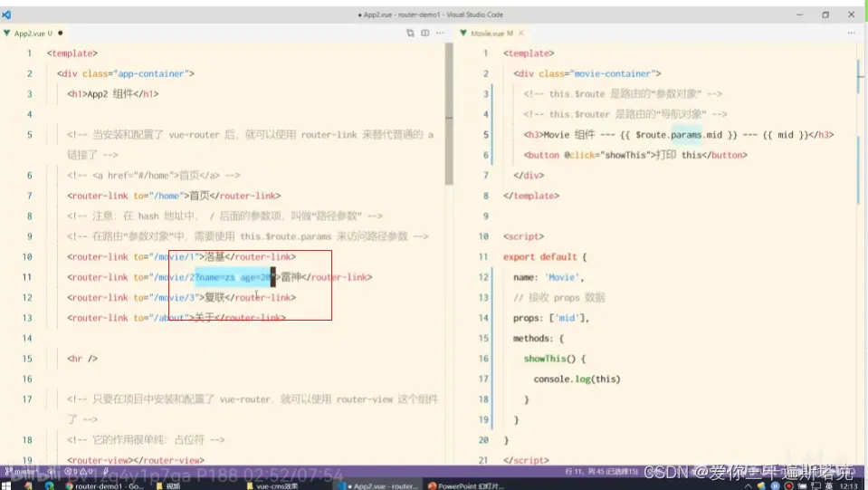
Task: Click line number 5 in Movie.vue
Action: (x=485, y=135)
